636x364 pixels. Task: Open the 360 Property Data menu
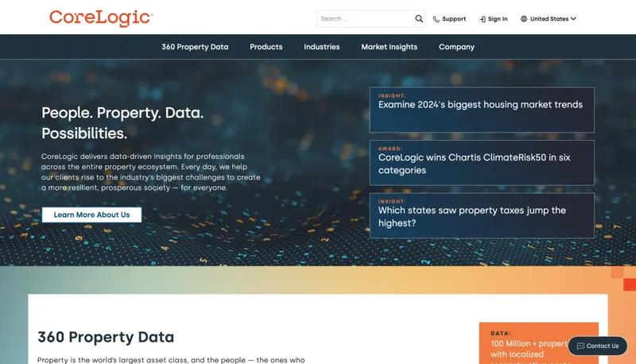pos(195,47)
